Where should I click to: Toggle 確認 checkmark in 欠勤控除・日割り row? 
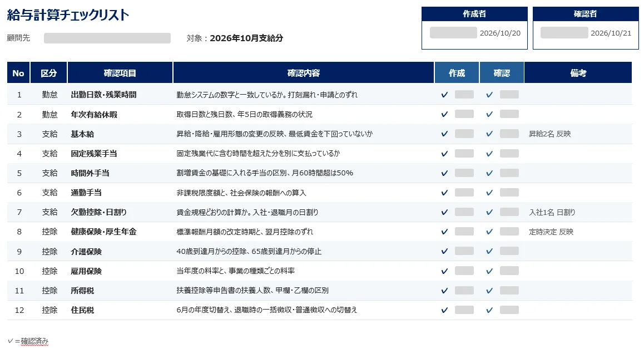point(489,212)
